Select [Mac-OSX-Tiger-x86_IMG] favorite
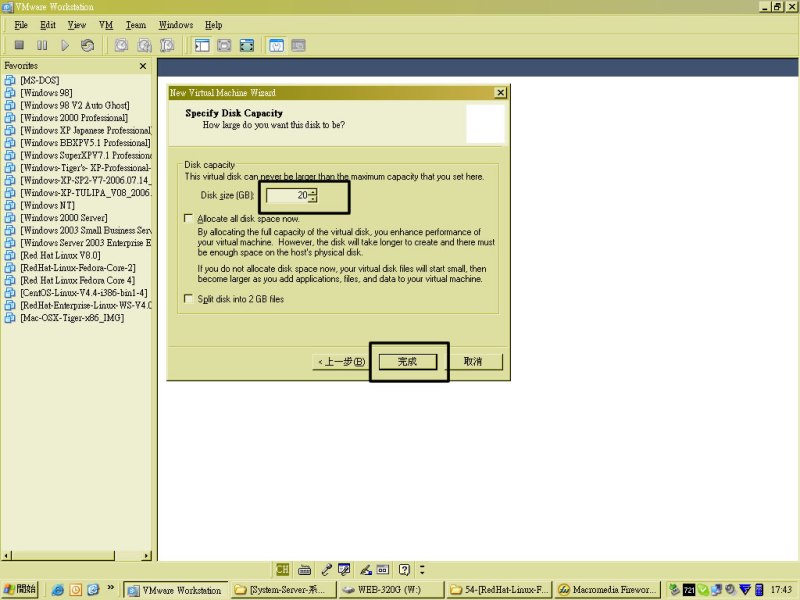 click(x=72, y=317)
